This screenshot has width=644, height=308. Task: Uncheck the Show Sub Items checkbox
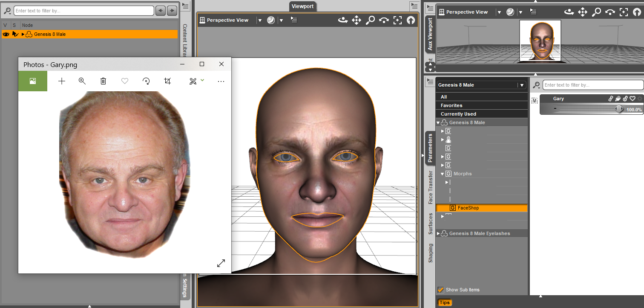441,290
